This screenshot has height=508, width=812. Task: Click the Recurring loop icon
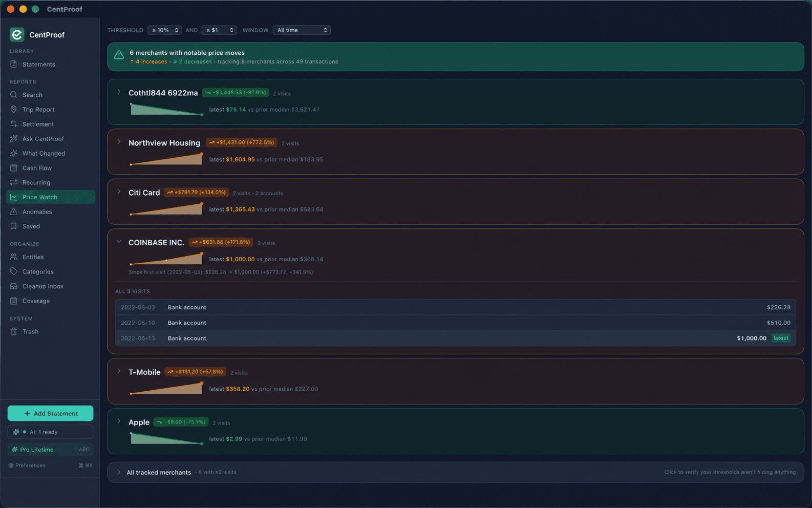[x=14, y=182]
